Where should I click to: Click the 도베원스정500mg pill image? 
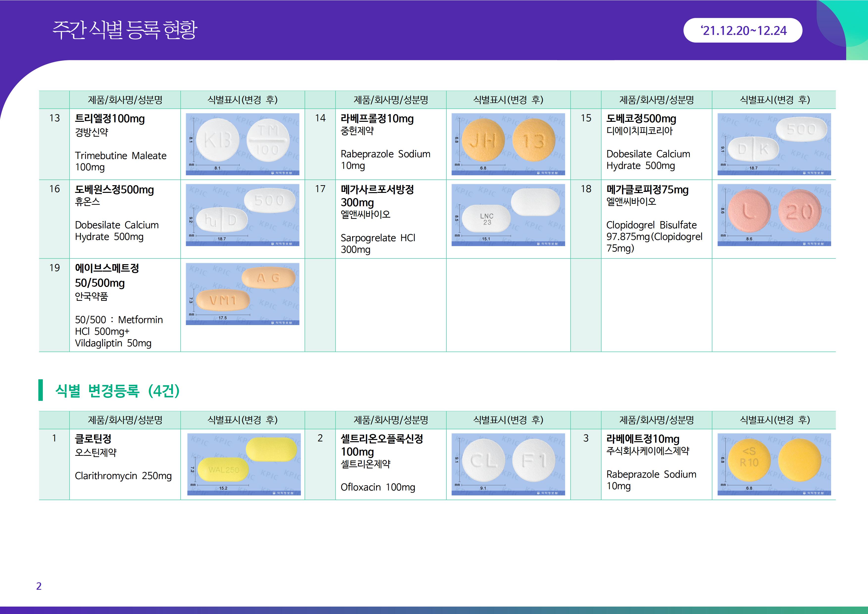tap(242, 215)
